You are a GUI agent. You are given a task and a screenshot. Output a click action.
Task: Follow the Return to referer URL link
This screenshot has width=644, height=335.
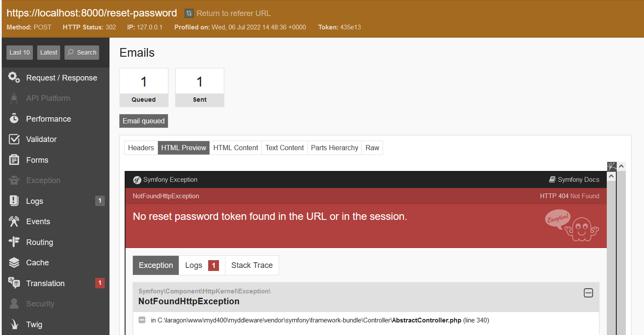pyautogui.click(x=227, y=13)
